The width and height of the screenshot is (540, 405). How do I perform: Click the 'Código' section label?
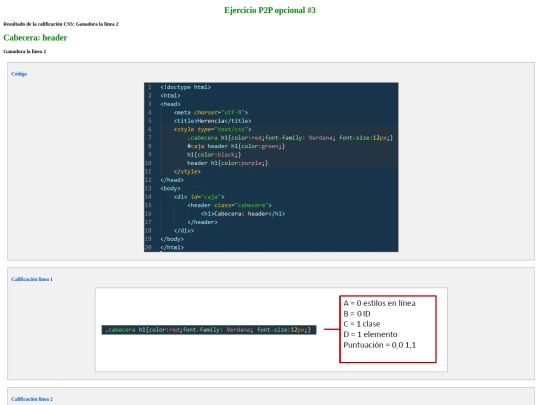(19, 74)
